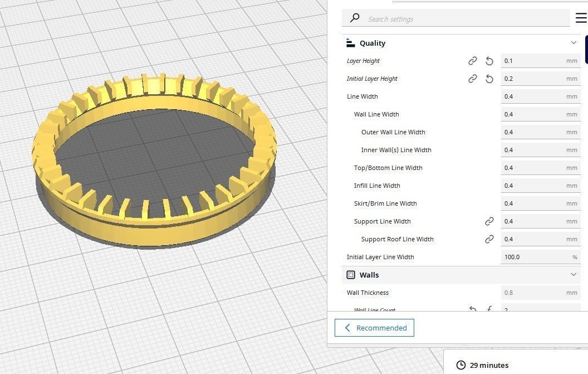Click the Infill Line Width label
The image size is (588, 374).
tap(377, 186)
